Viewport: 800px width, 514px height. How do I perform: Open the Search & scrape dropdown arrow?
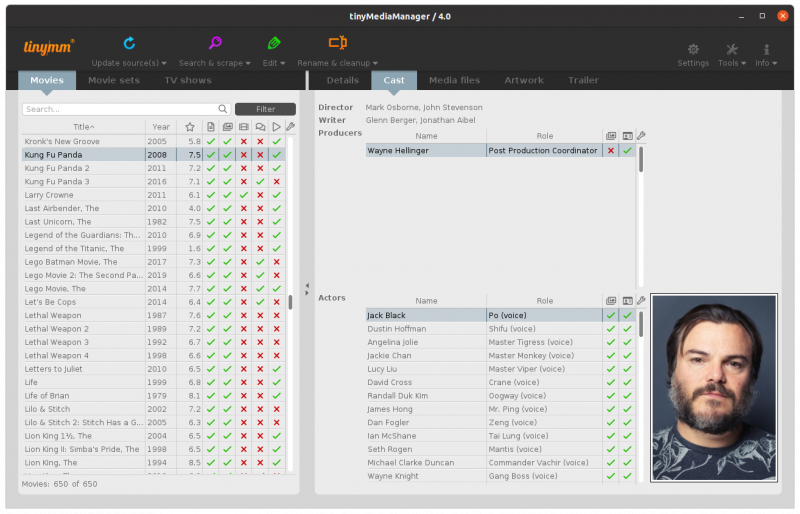[248, 63]
